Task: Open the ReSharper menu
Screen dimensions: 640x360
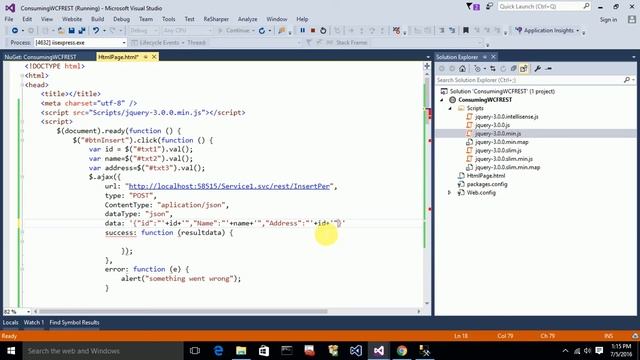Action: [216, 19]
